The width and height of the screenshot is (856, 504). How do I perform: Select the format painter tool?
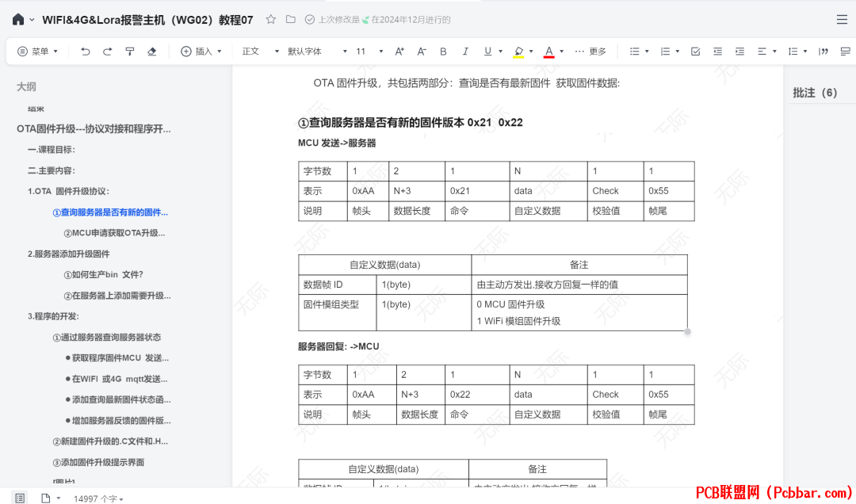click(x=130, y=52)
